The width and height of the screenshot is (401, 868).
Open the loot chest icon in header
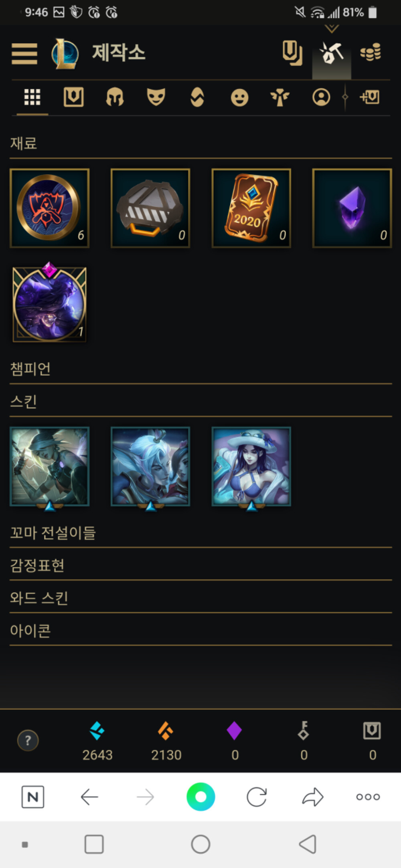point(292,53)
